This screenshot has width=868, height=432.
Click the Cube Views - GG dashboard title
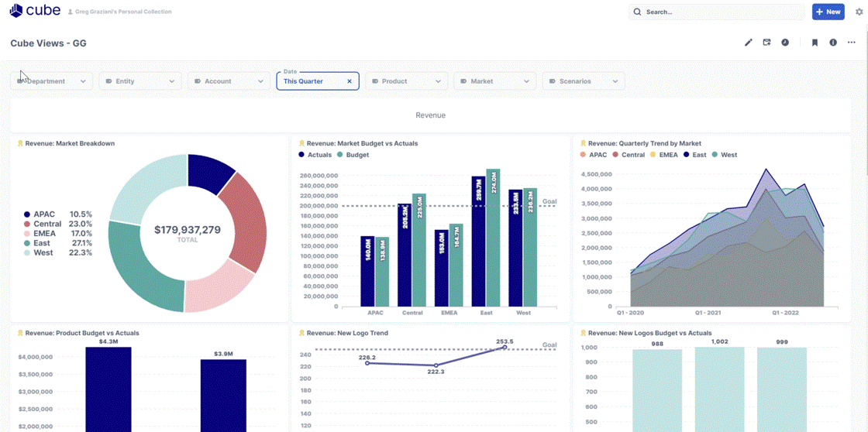[x=48, y=43]
